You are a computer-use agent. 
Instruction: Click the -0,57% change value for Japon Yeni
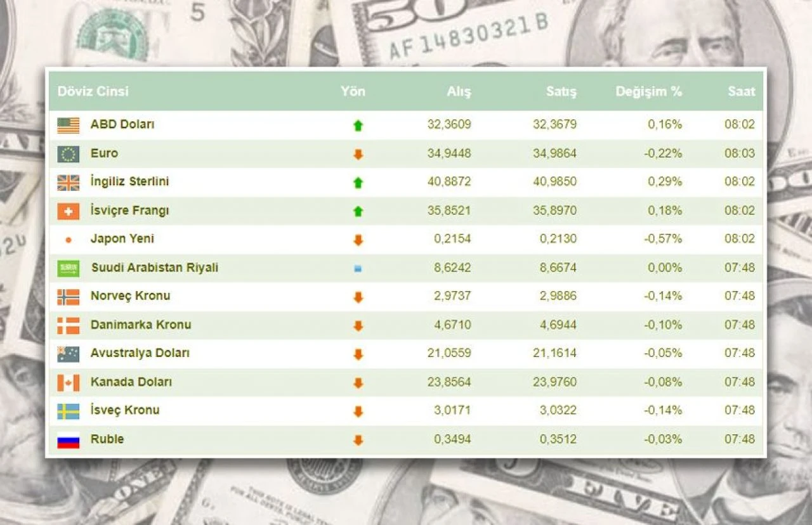pyautogui.click(x=664, y=239)
